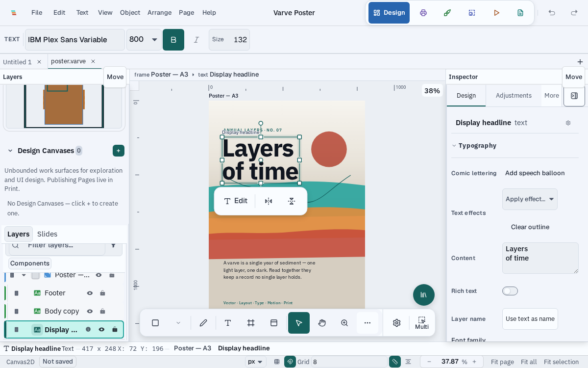Click the Redo arrow
588x368 pixels.
(574, 13)
